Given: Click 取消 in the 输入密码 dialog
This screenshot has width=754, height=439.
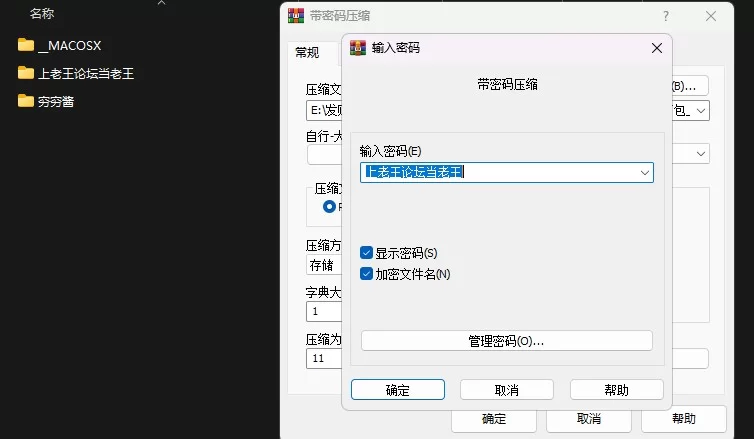Looking at the screenshot, I should coord(507,389).
